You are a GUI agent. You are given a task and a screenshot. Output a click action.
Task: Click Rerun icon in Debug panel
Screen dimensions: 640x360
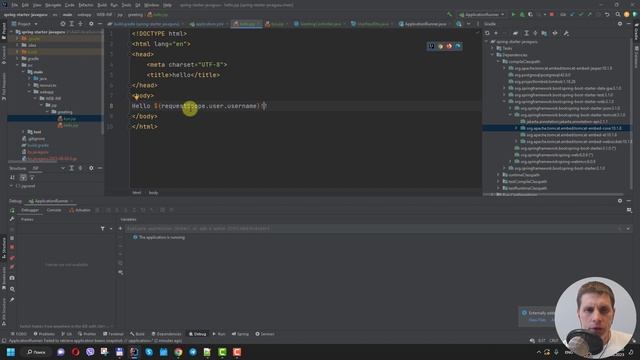(x=12, y=210)
